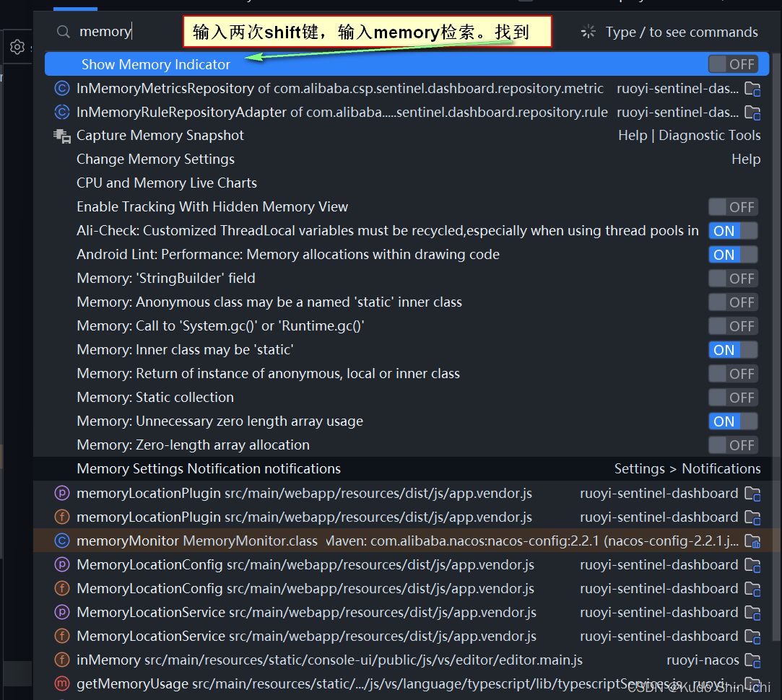This screenshot has width=782, height=700.
Task: Click the class icon beside memoryMonitor MemoryMonitor.class
Action: pos(61,540)
